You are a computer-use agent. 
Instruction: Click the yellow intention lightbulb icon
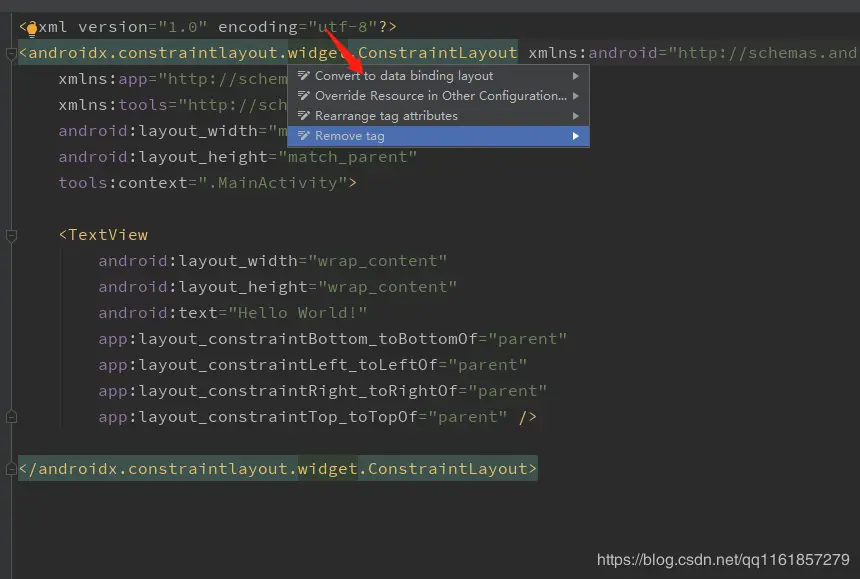pos(32,30)
